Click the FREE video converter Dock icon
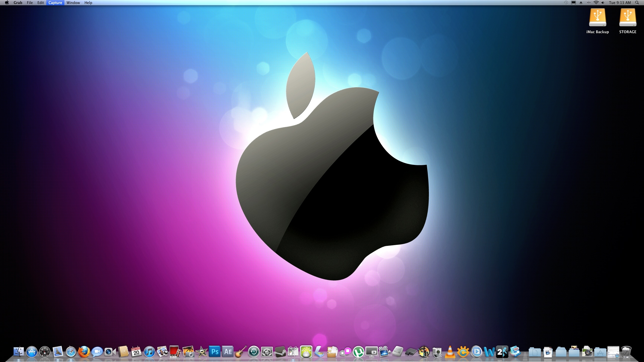This screenshot has height=362, width=644. (x=515, y=352)
